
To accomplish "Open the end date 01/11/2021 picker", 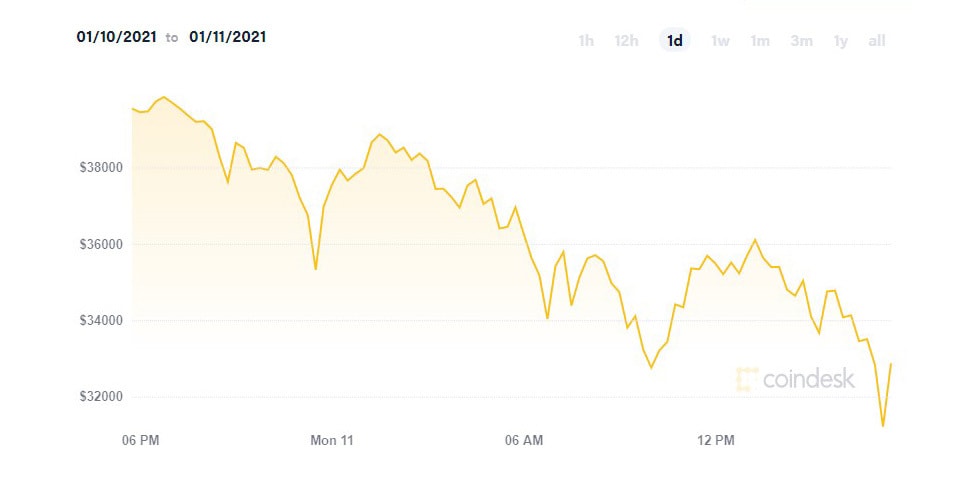I will click(x=228, y=37).
